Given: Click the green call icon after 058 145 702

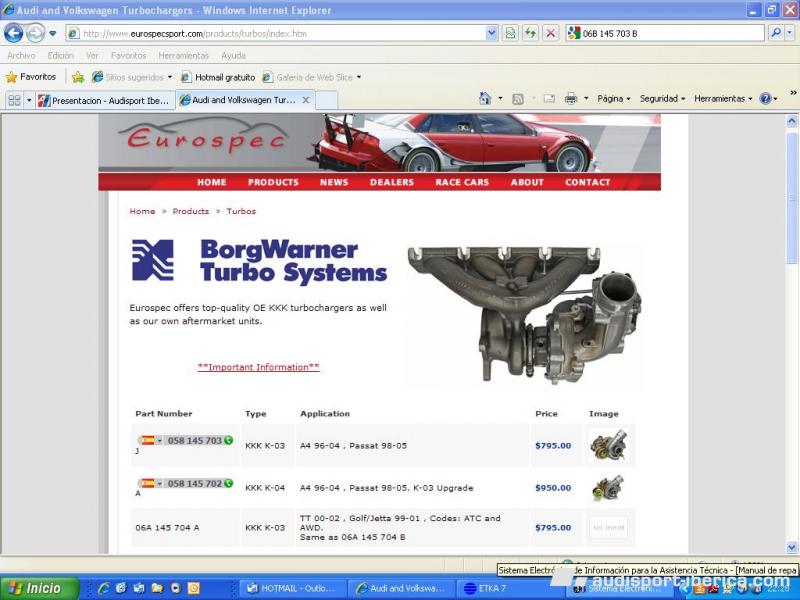Looking at the screenshot, I should (229, 483).
